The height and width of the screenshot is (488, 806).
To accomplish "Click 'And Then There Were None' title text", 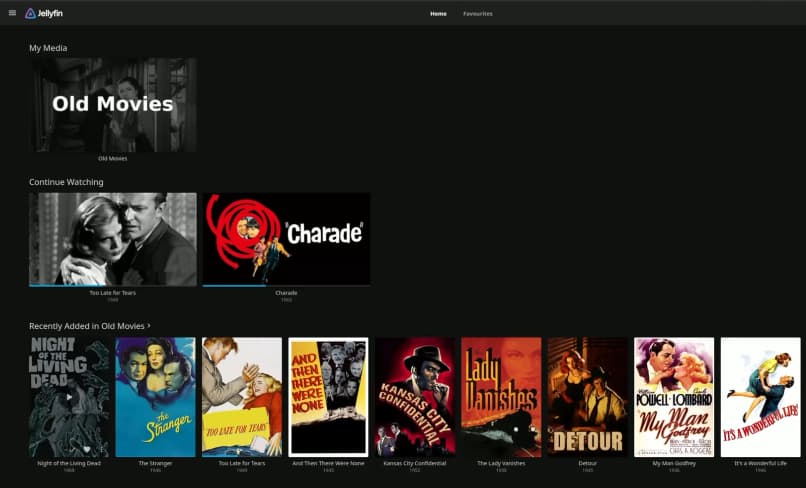I will click(328, 463).
